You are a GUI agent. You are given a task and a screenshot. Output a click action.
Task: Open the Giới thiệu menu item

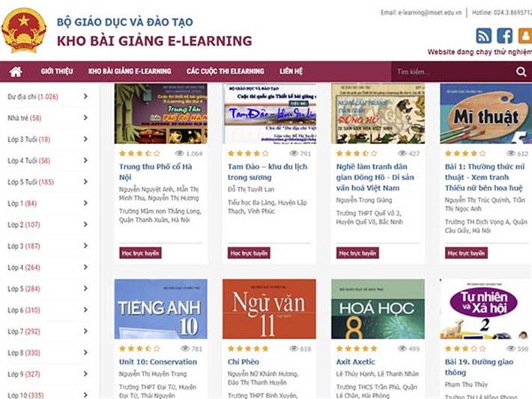click(x=57, y=71)
